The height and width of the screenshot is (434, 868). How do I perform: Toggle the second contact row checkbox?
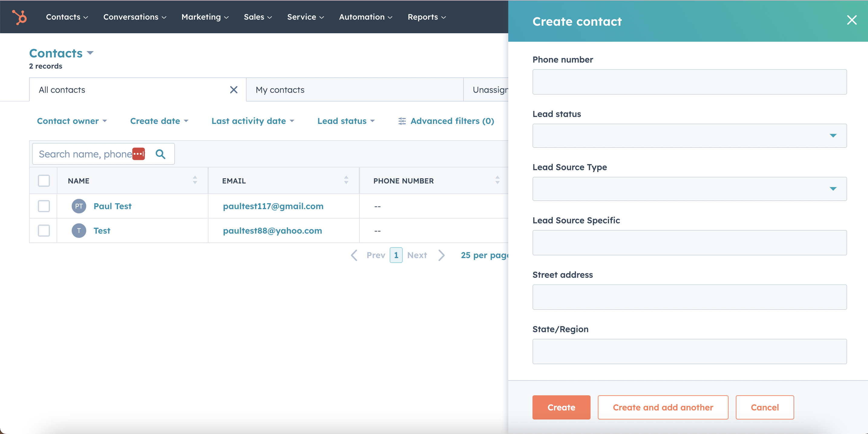tap(44, 230)
